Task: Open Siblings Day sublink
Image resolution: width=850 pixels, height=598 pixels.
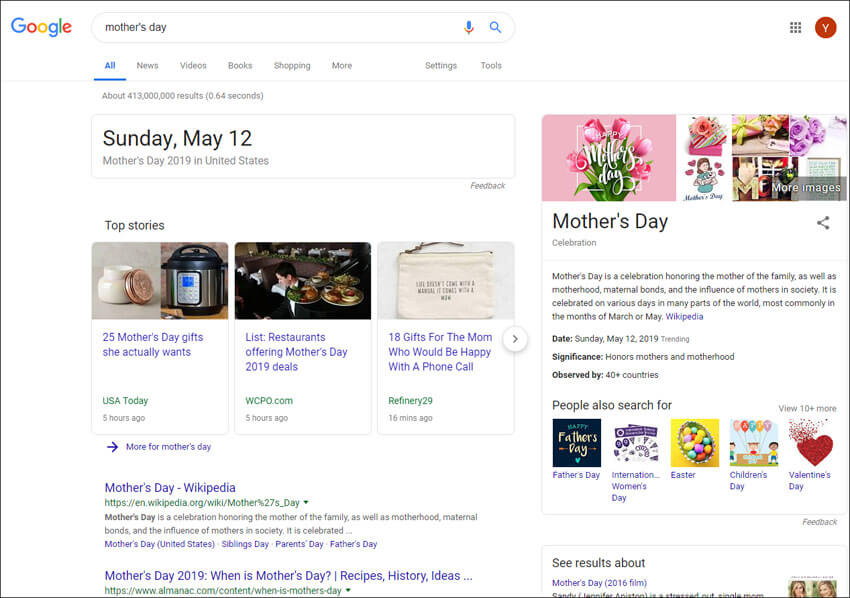Action: (x=245, y=544)
